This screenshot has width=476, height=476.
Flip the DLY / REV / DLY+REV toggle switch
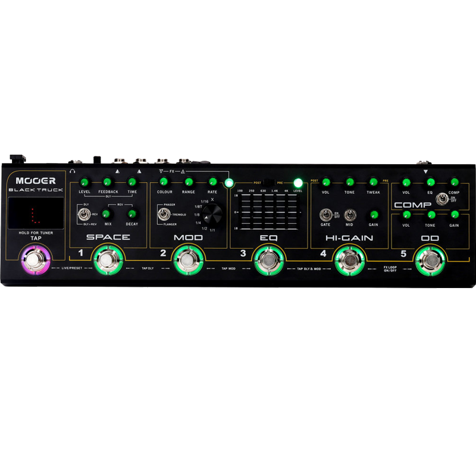[x=84, y=214]
